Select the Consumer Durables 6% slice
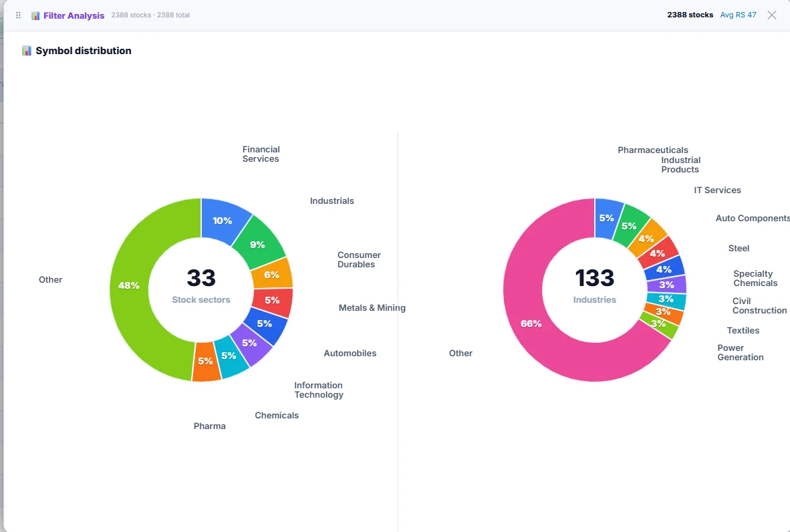Viewport: 790px width, 532px height. point(272,274)
